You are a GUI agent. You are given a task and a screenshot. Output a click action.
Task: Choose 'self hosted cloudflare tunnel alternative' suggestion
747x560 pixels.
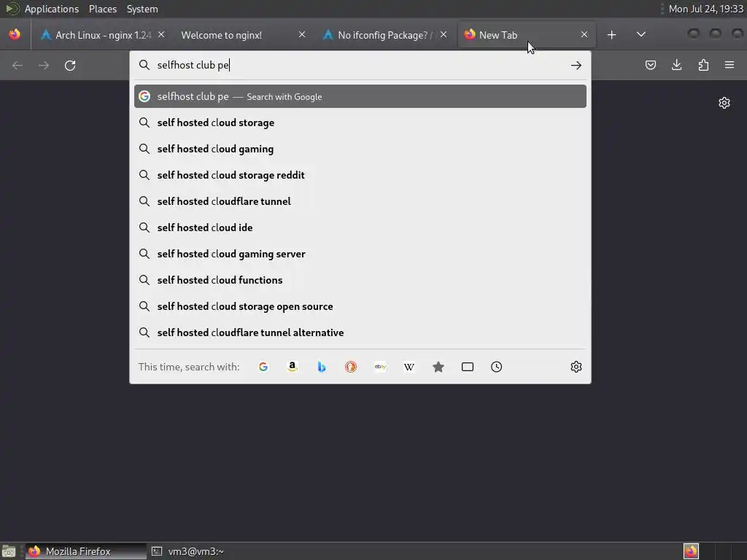pos(360,332)
